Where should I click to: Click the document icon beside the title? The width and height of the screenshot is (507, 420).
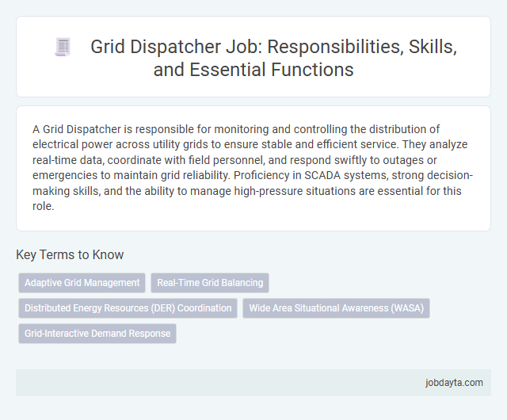pos(63,47)
